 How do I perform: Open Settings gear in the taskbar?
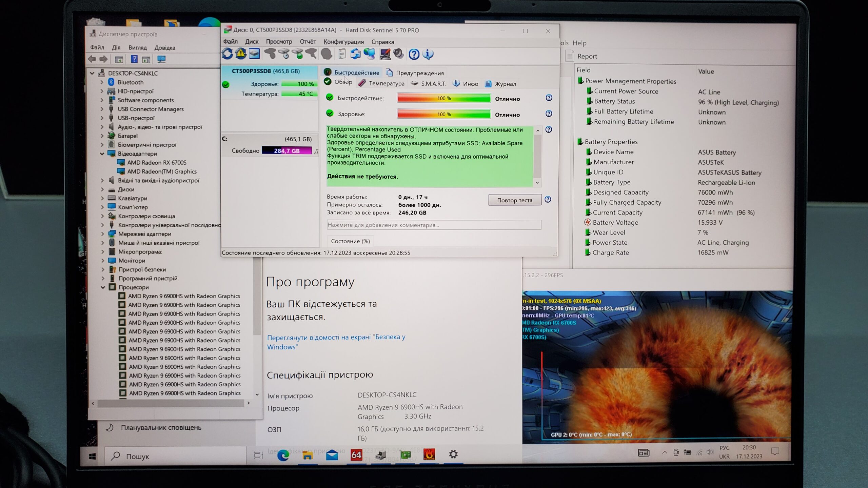(x=453, y=454)
